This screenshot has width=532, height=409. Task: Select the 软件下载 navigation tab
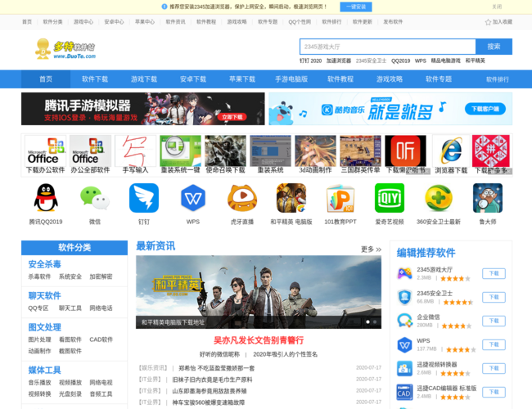click(95, 79)
